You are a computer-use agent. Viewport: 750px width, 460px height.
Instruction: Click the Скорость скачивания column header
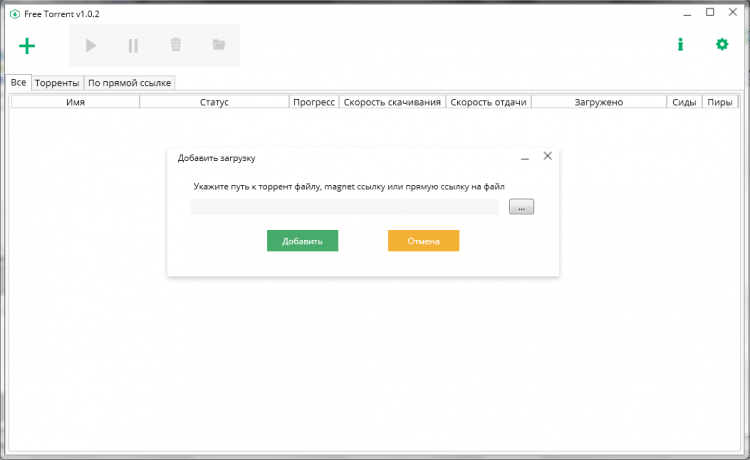[392, 102]
